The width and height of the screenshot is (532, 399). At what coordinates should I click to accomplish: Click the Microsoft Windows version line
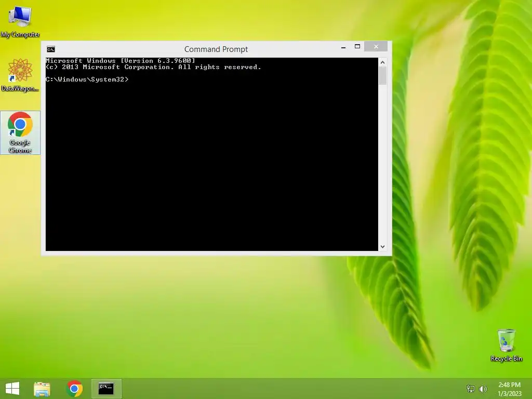coord(121,61)
